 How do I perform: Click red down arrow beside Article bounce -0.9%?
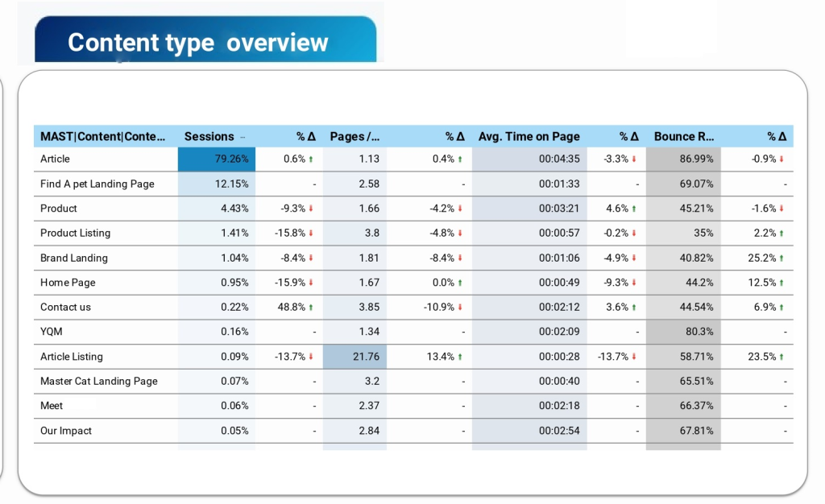(x=781, y=159)
